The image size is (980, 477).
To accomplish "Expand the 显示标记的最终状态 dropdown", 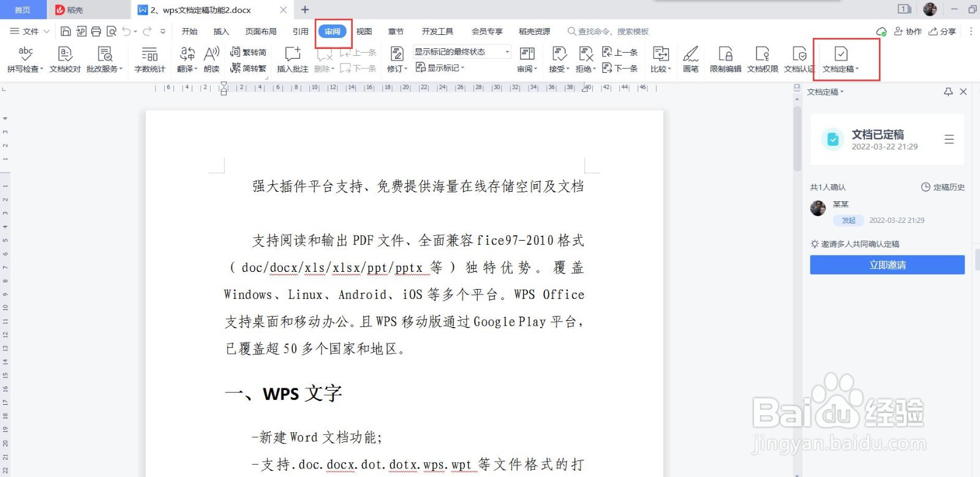I will tap(507, 52).
